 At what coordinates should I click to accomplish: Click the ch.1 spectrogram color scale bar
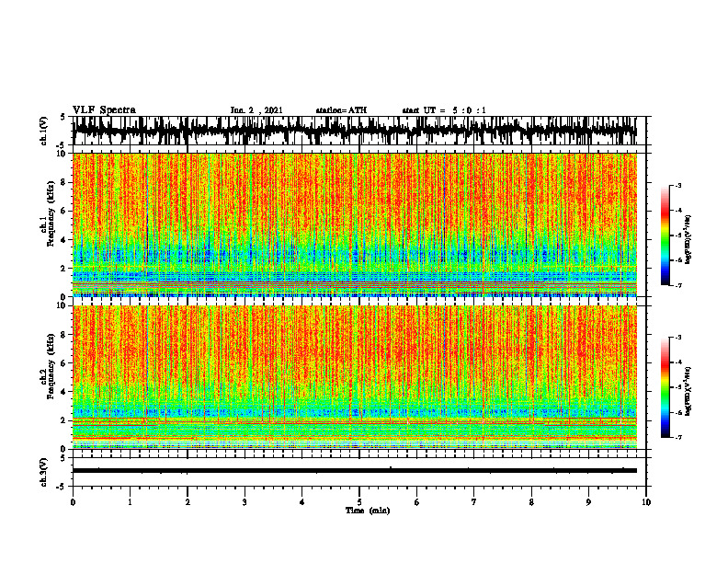(665, 236)
